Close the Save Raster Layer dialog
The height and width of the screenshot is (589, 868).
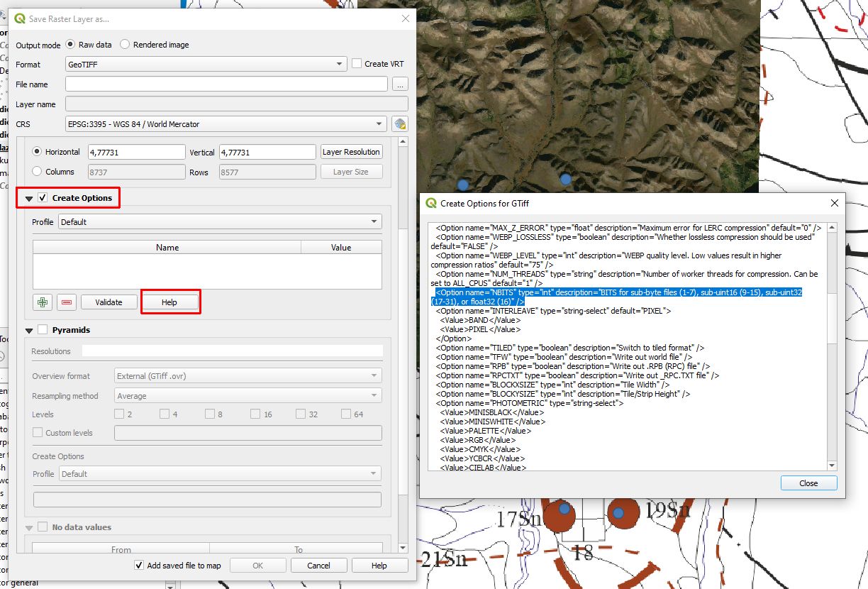[x=405, y=19]
